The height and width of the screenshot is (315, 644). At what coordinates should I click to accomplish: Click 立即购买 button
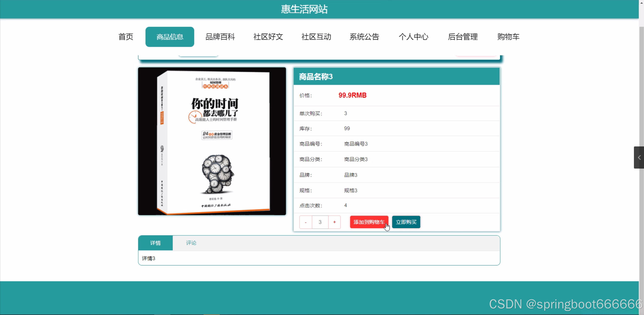coord(406,222)
